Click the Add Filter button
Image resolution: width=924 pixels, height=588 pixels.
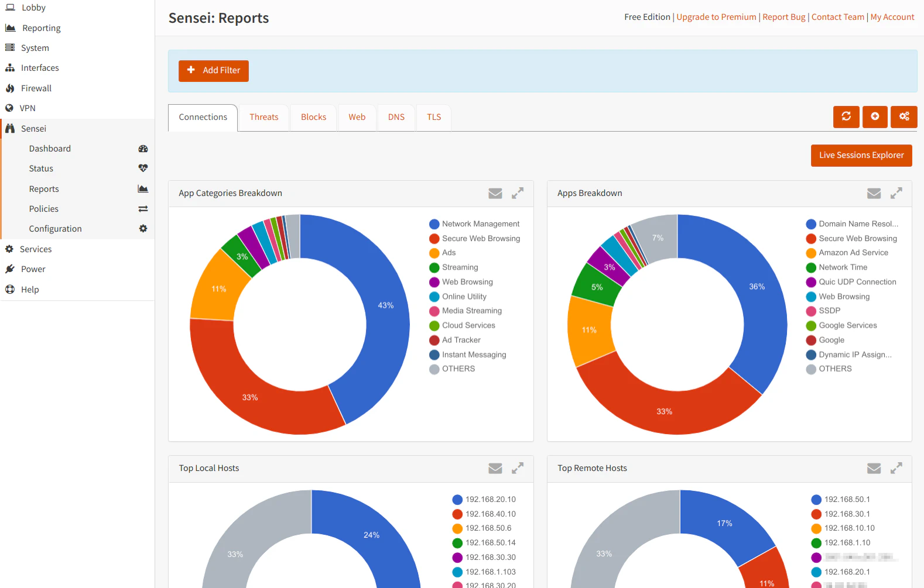[214, 71]
